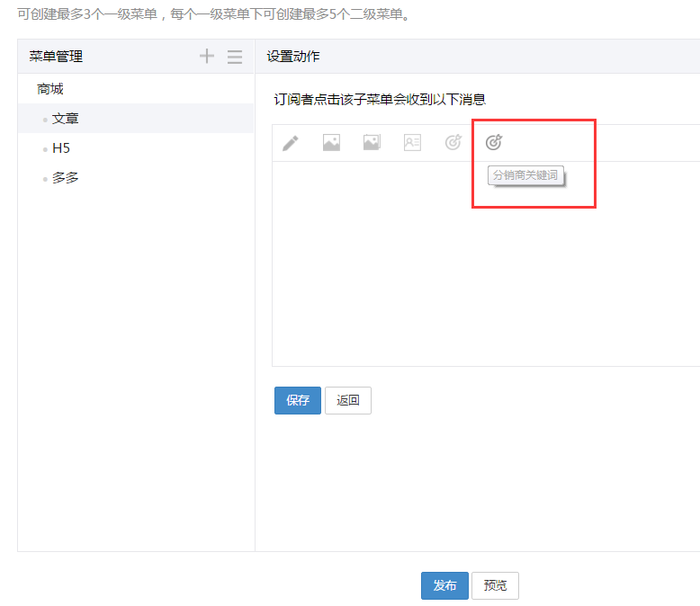The width and height of the screenshot is (700, 606).
Task: Select the single picture icon in message toolbar
Action: (331, 143)
